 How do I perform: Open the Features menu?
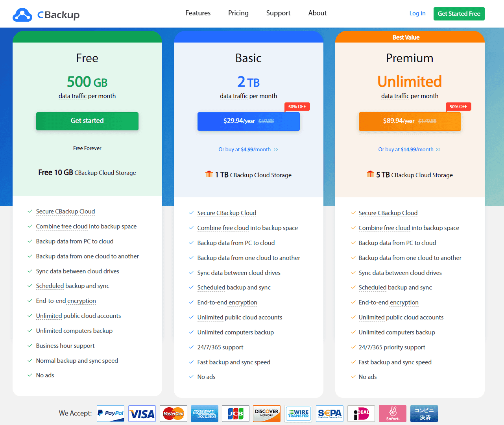(x=198, y=13)
